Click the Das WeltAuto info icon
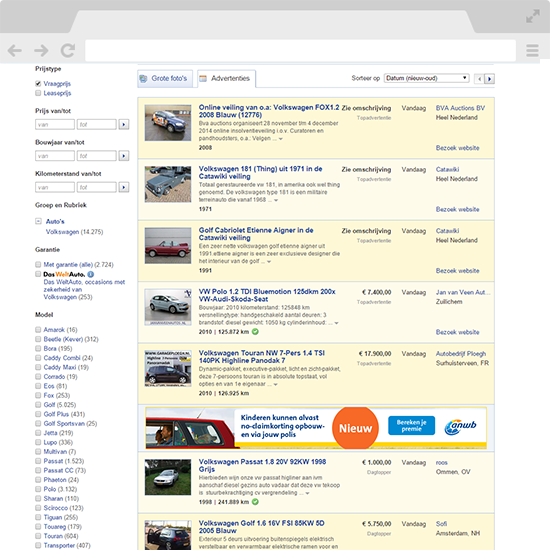The image size is (550, 550). [90, 274]
